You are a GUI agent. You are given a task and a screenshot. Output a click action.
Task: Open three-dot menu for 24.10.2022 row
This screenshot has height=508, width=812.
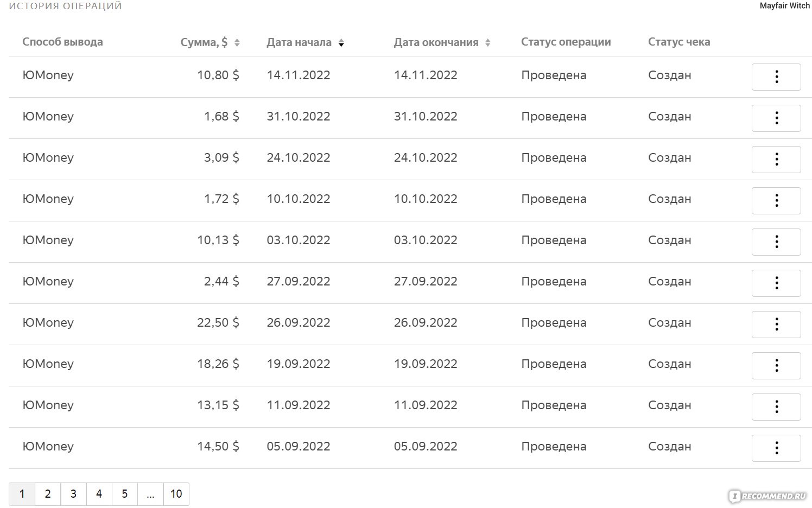pos(776,159)
